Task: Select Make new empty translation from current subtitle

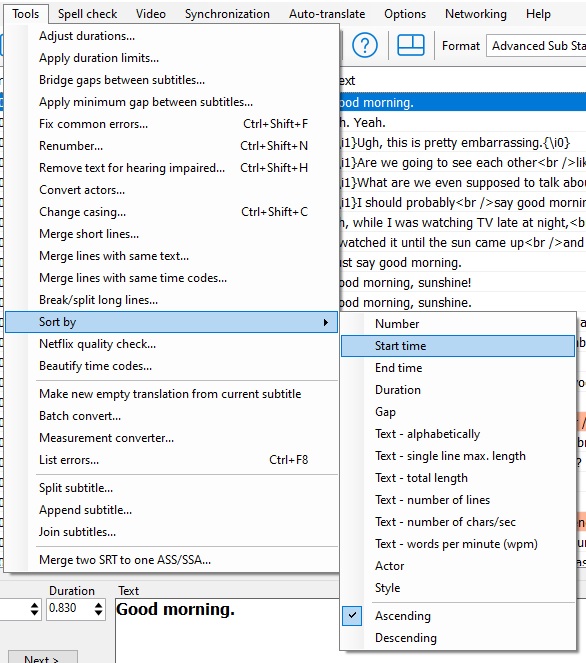Action: [x=172, y=394]
